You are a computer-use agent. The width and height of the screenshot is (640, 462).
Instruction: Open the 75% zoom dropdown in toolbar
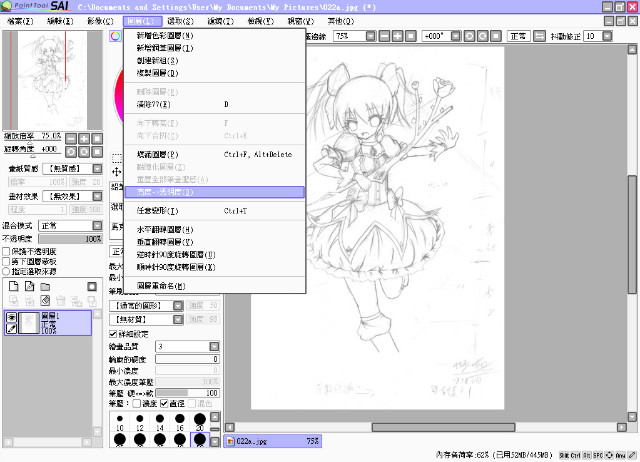tap(371, 36)
